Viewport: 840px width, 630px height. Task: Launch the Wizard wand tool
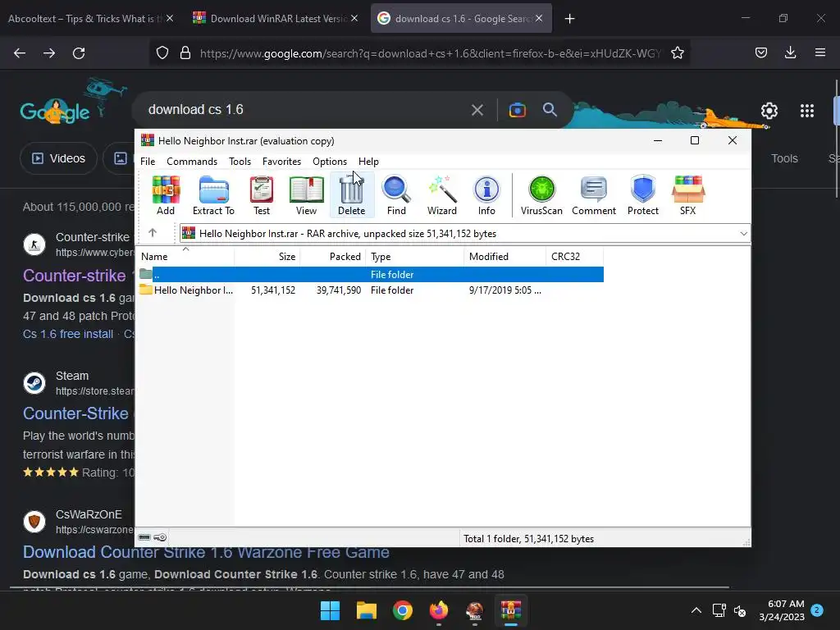442,195
